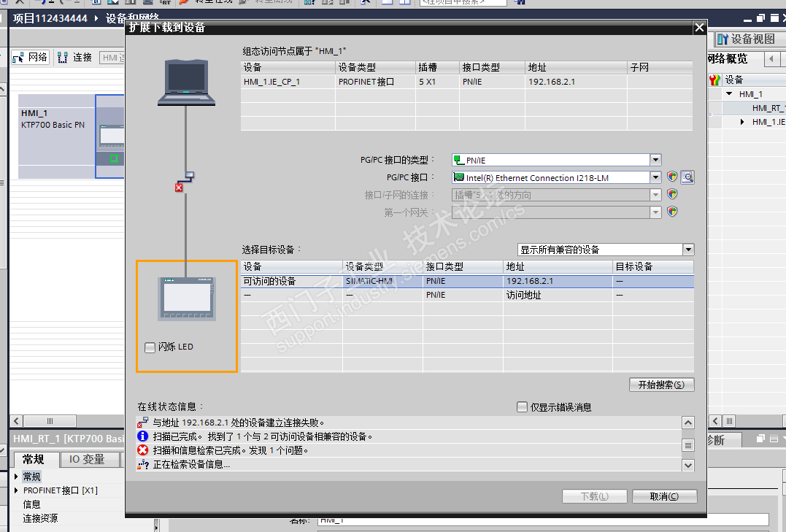This screenshot has width=786, height=532.
Task: Click 子网 column header in access nodes table
Action: 660,67
